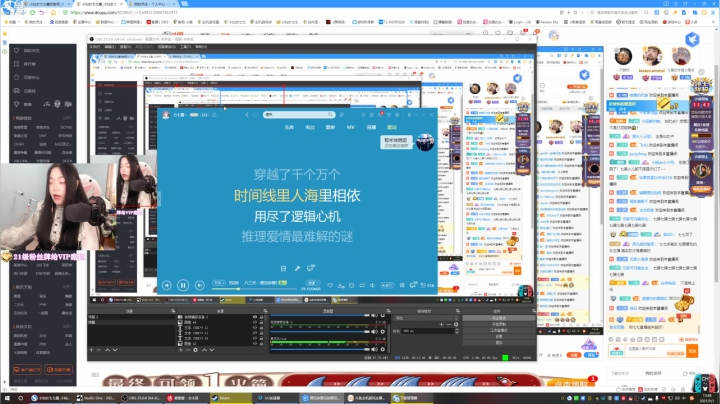Viewport: 720px width, 404px height.
Task: Switch to the 歌单 tab in music player
Action: tap(330, 127)
